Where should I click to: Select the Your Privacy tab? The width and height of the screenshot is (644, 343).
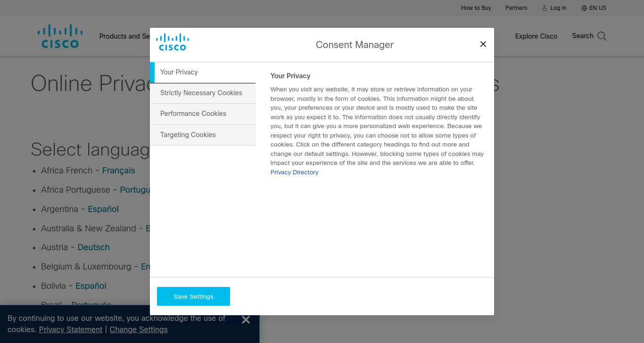[203, 72]
